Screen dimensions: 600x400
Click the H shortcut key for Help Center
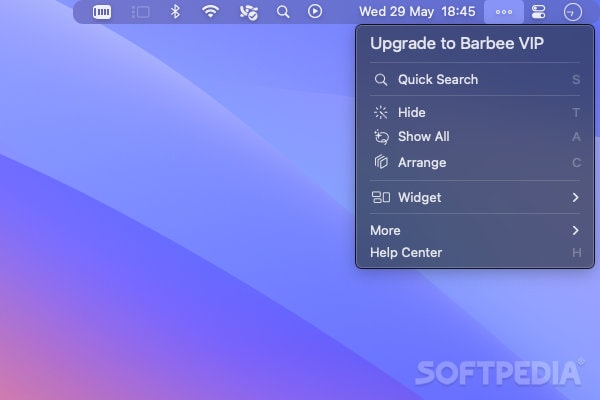pyautogui.click(x=577, y=253)
